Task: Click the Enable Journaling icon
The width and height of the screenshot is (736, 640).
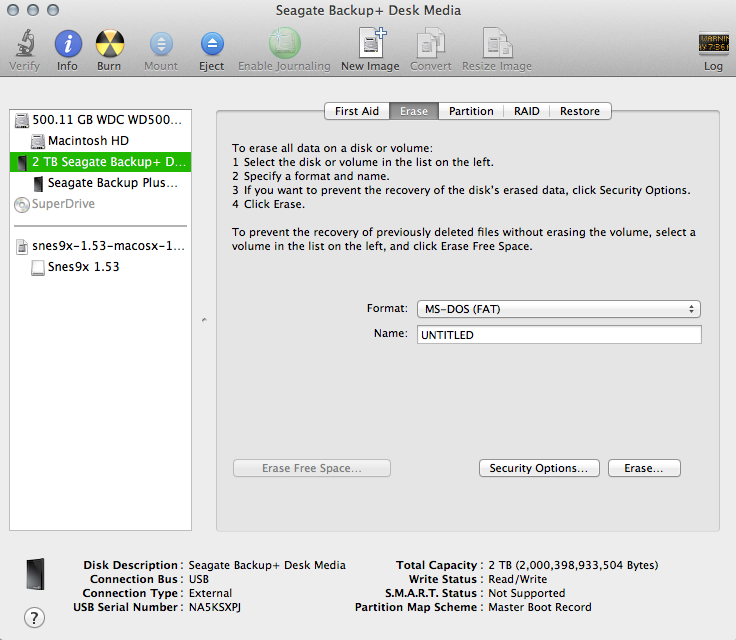Action: 284,43
